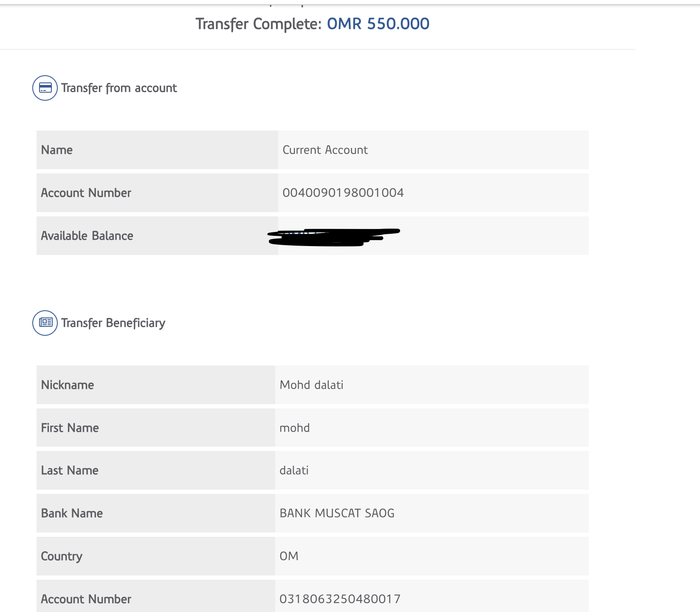
Task: Click the Transfer from account section heading
Action: (119, 88)
